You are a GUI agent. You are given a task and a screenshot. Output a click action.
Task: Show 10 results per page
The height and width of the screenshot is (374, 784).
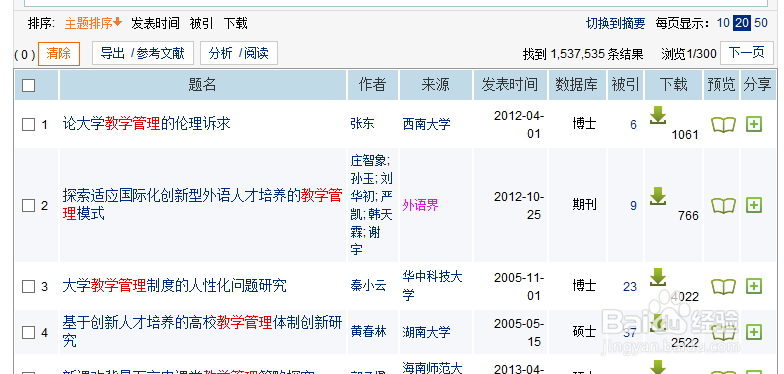[723, 23]
